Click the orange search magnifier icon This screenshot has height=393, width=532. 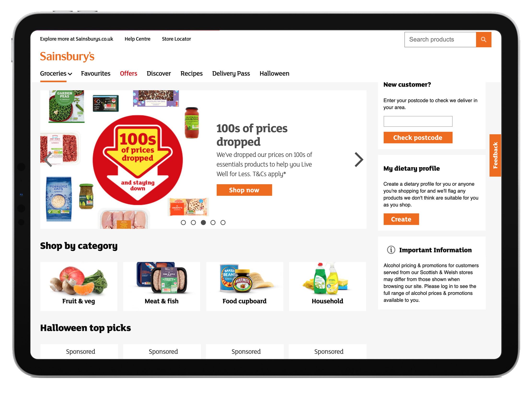tap(483, 39)
